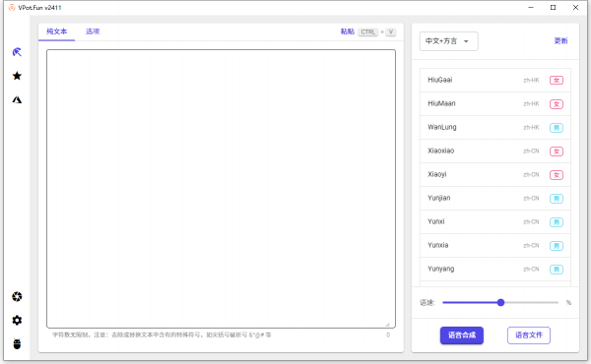
Task: Click the 粘贴 paste link
Action: tap(347, 31)
